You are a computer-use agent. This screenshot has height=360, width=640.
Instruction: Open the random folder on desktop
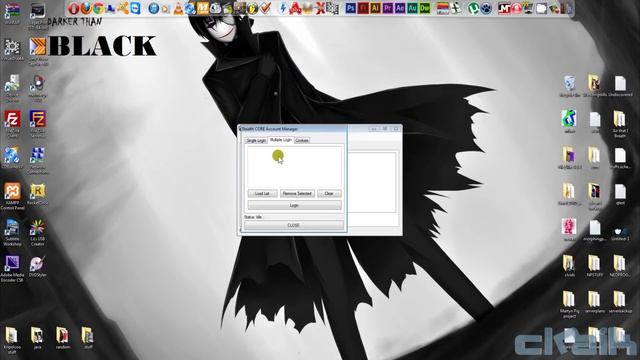62,338
